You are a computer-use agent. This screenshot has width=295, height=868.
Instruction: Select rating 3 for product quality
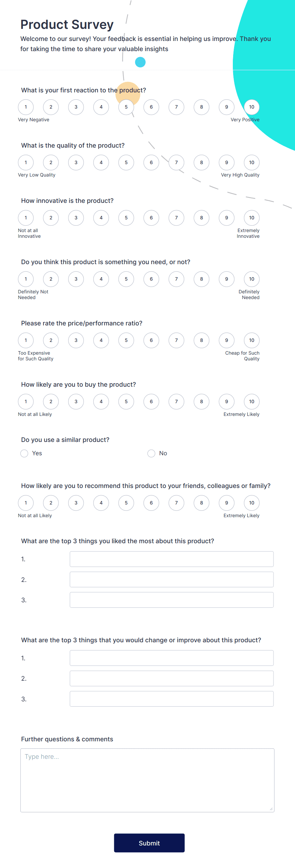tap(76, 162)
